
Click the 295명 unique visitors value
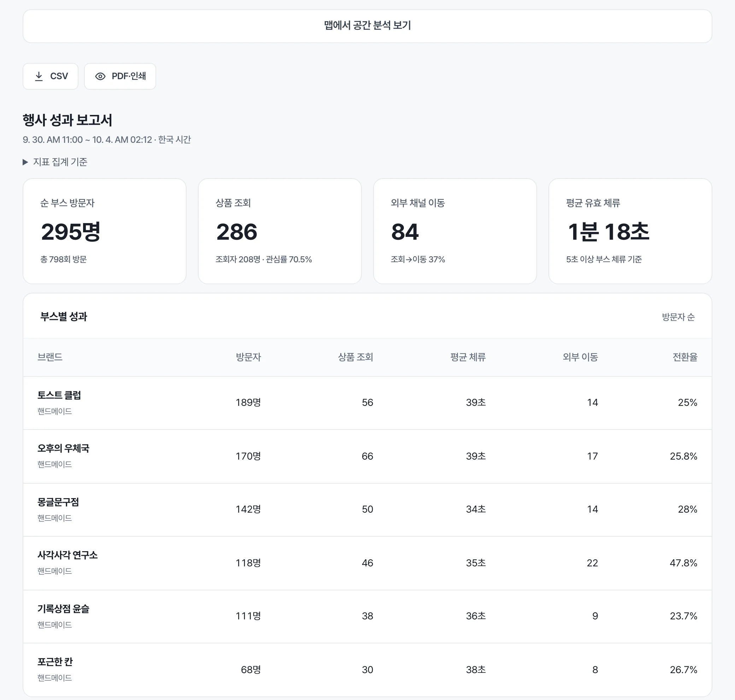[x=70, y=232]
